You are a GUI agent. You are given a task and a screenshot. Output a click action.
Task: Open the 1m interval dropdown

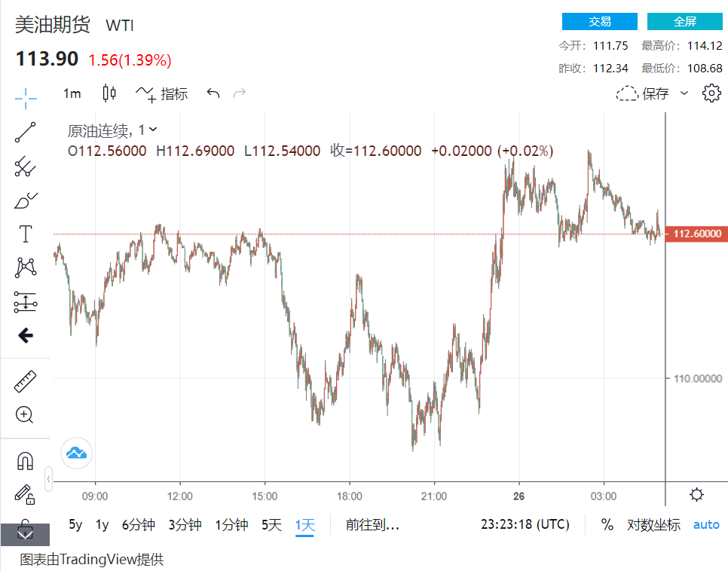pos(72,93)
